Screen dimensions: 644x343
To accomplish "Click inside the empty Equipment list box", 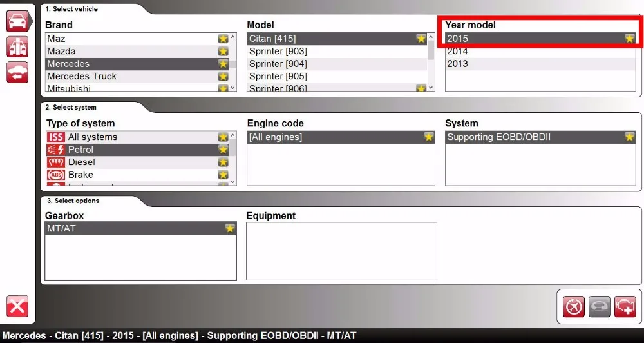I will point(341,251).
